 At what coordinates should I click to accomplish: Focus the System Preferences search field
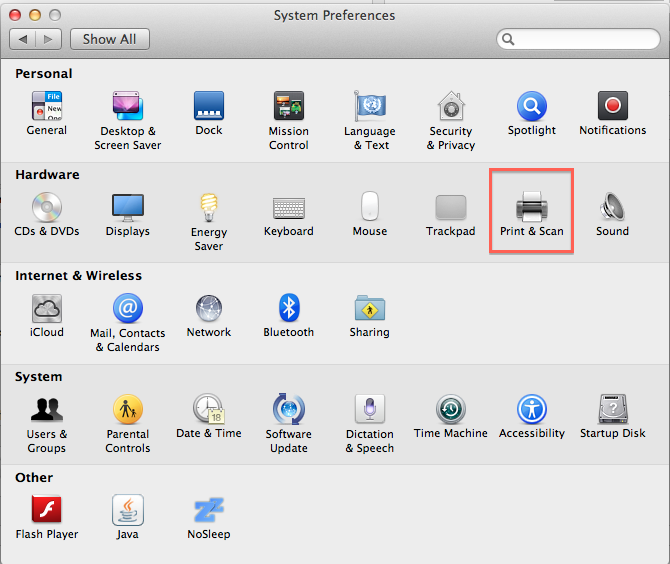point(579,39)
